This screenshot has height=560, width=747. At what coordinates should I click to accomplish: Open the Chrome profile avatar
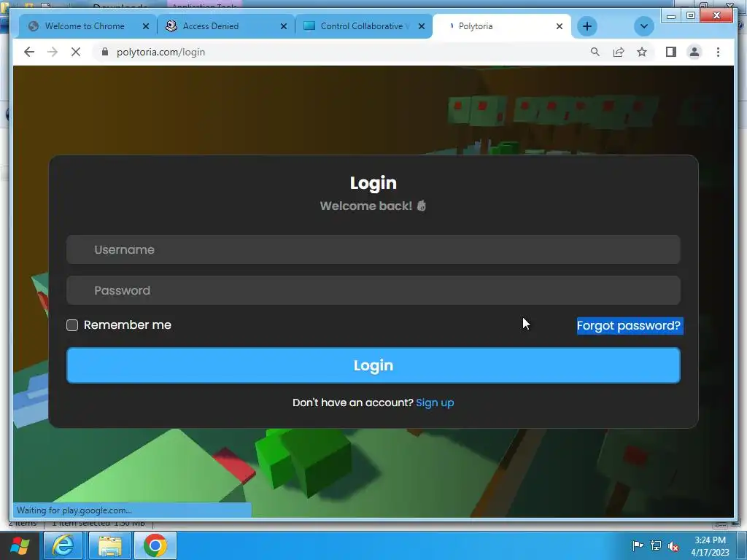pyautogui.click(x=694, y=52)
